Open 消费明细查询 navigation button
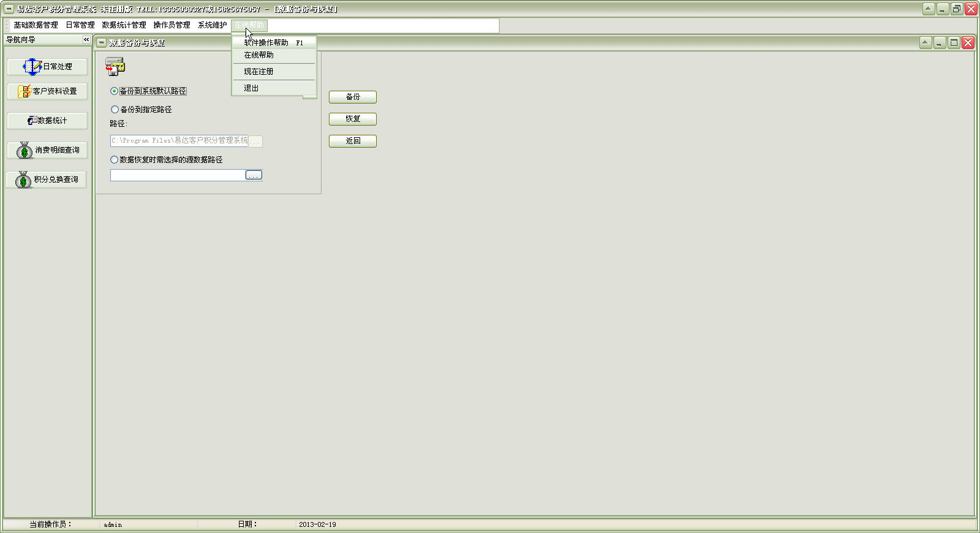Image resolution: width=980 pixels, height=533 pixels. [x=47, y=150]
